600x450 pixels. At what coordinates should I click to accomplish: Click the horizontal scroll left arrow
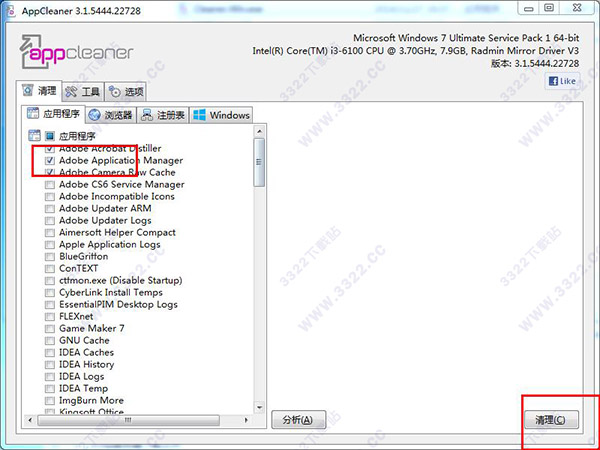coord(30,420)
